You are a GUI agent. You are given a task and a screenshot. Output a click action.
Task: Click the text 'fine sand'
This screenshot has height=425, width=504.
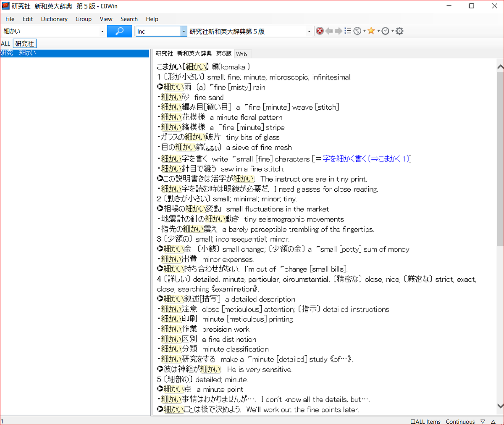pos(209,98)
